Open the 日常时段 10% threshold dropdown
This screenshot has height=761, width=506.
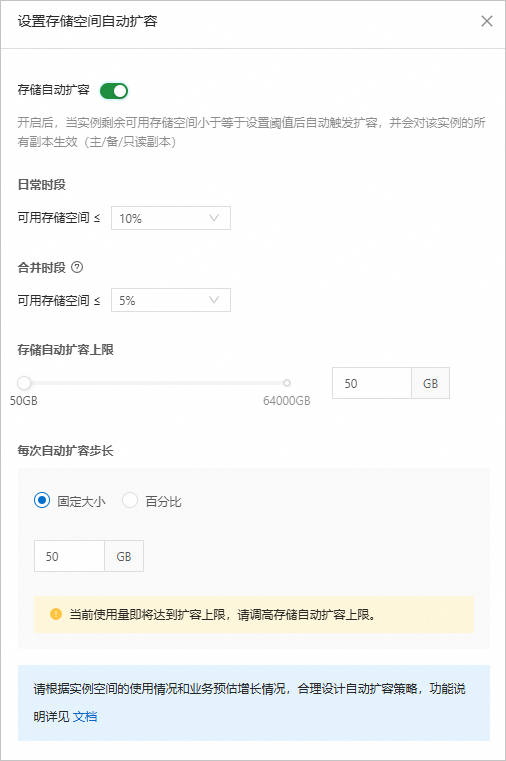click(171, 218)
